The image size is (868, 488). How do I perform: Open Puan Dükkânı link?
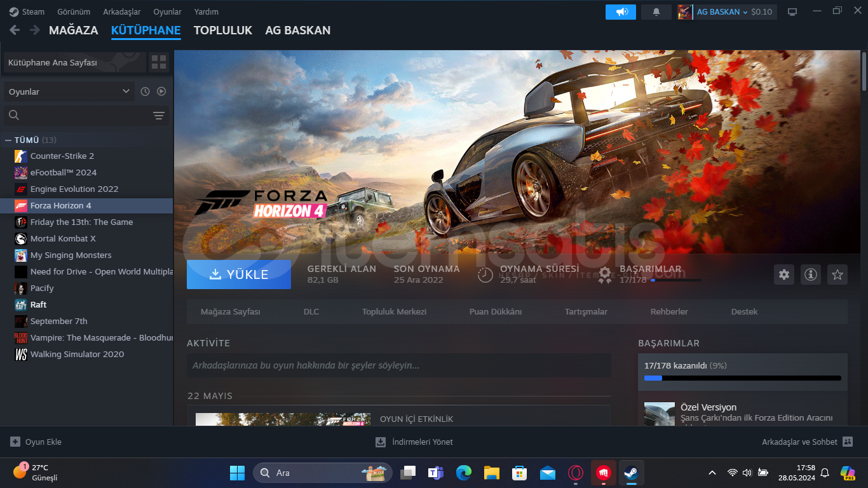496,312
